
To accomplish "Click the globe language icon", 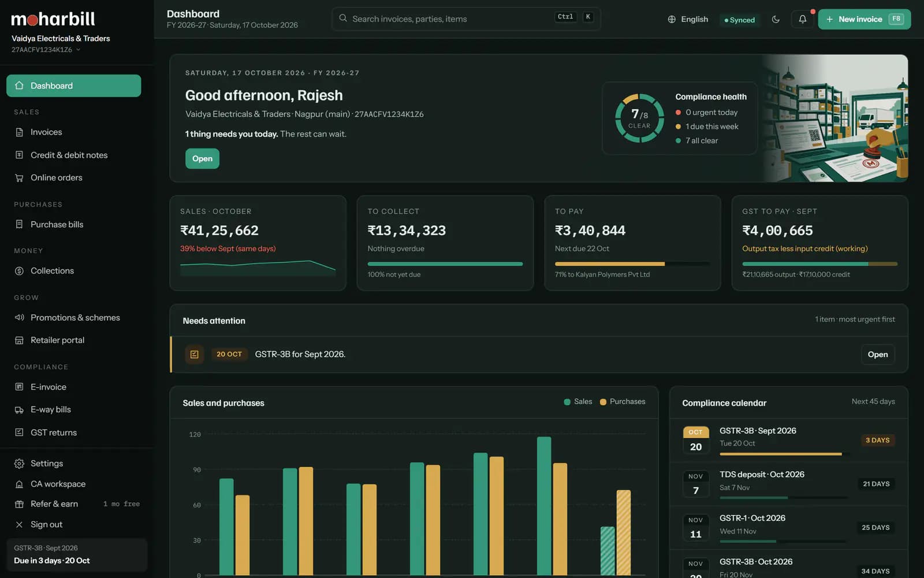I will [x=672, y=19].
